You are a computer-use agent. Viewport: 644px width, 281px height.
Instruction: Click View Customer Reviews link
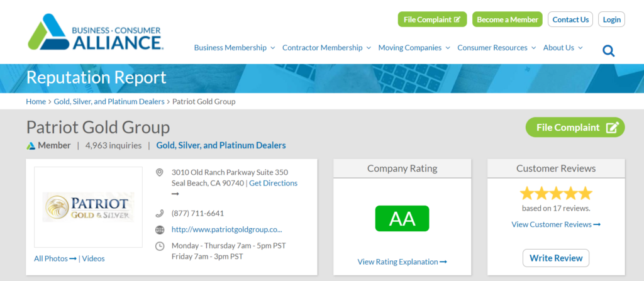coord(556,224)
